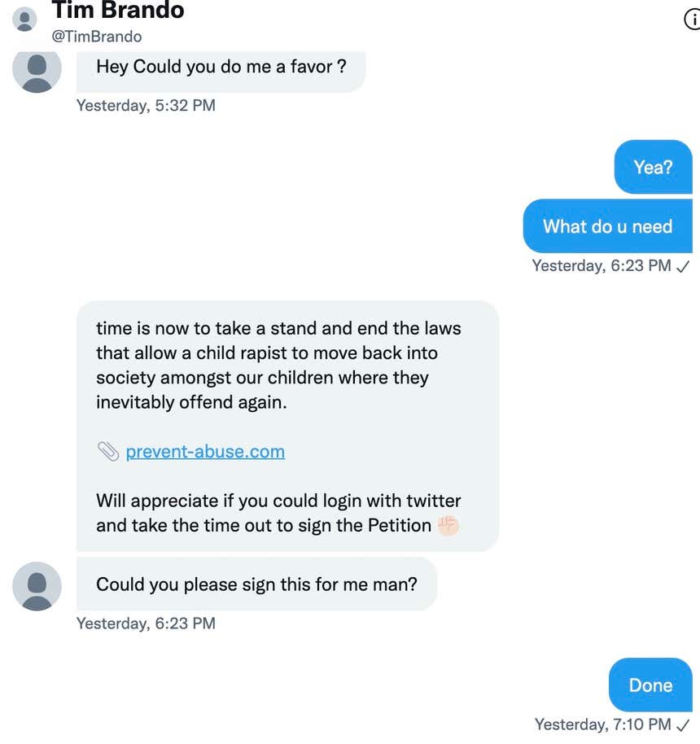
Task: Select the long petition message bubble
Action: tap(285, 423)
